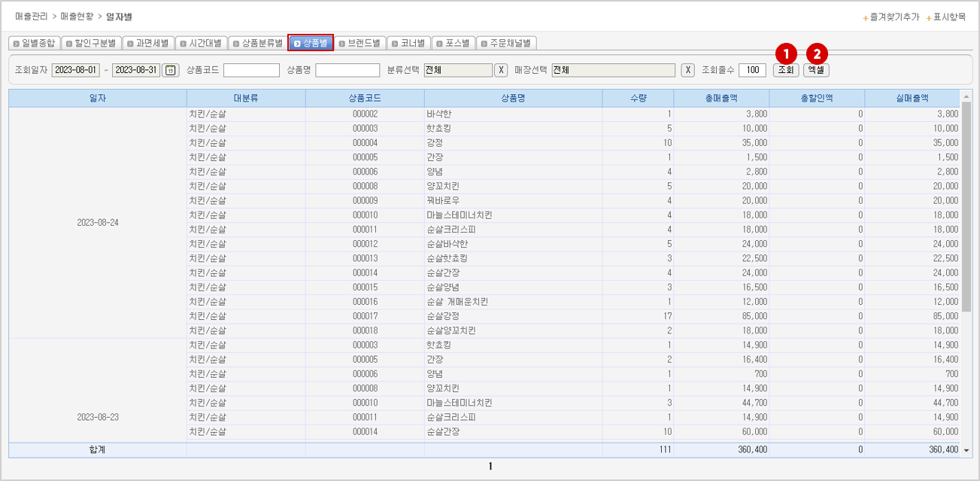Screen dimensions: 980x481
Task: Open the 할인구분별 tab
Action: pos(90,43)
